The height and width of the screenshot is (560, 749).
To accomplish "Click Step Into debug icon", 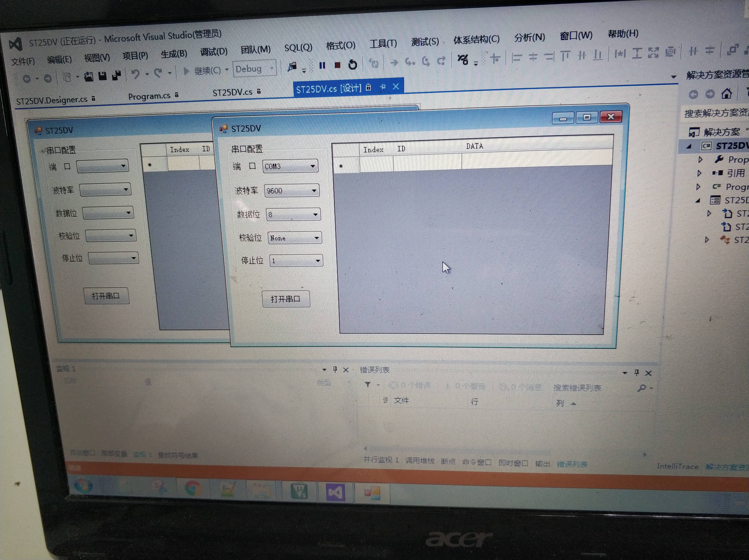I will point(410,62).
